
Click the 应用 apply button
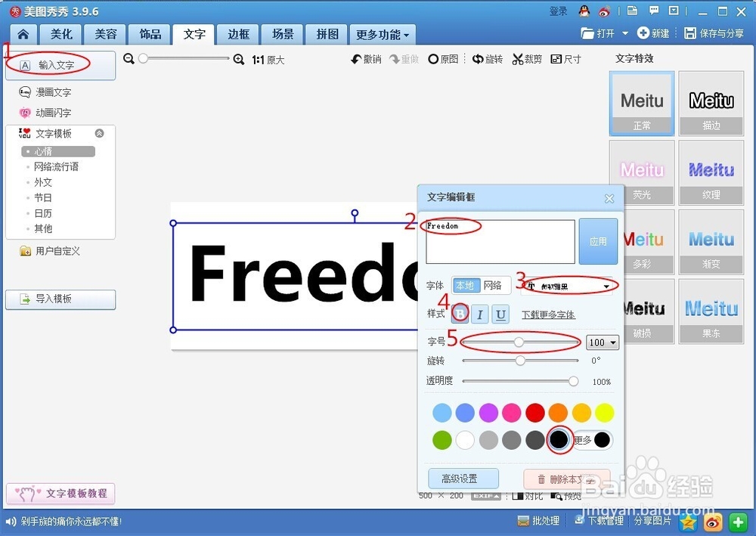(x=598, y=242)
